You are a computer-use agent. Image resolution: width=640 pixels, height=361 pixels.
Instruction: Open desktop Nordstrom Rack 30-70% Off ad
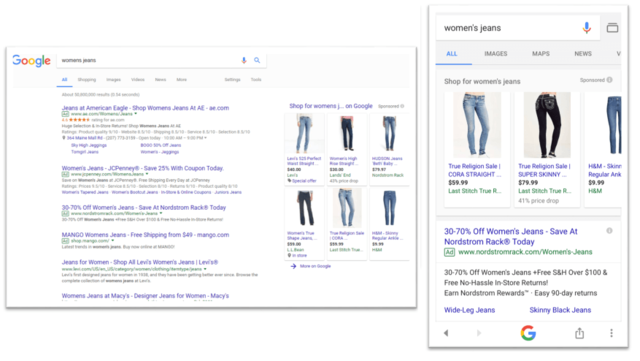144,207
